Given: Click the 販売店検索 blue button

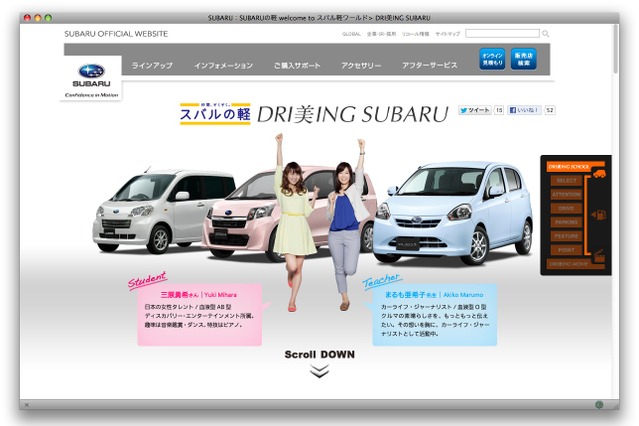Looking at the screenshot, I should (523, 59).
